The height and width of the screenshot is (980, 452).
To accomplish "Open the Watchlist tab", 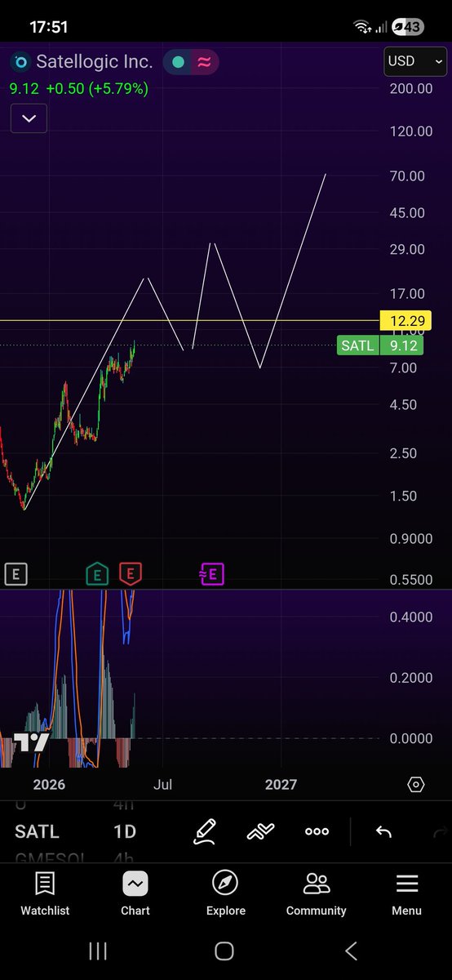I will (45, 893).
